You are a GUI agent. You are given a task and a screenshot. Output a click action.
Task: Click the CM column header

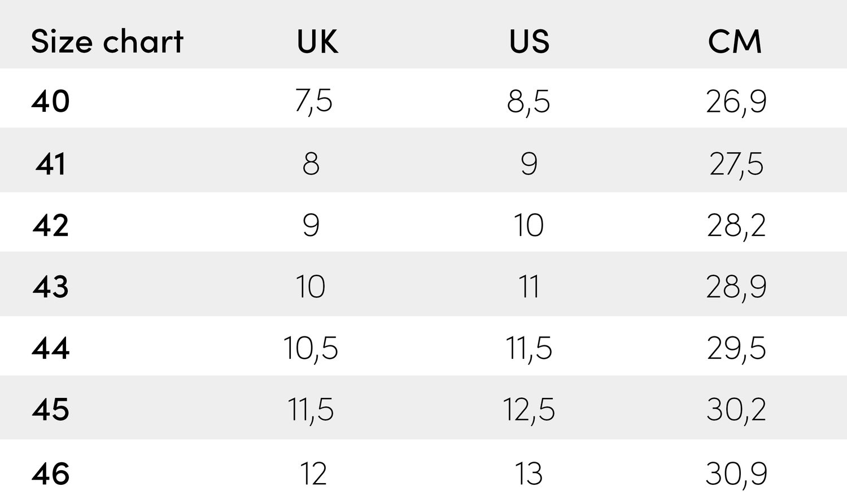(735, 42)
